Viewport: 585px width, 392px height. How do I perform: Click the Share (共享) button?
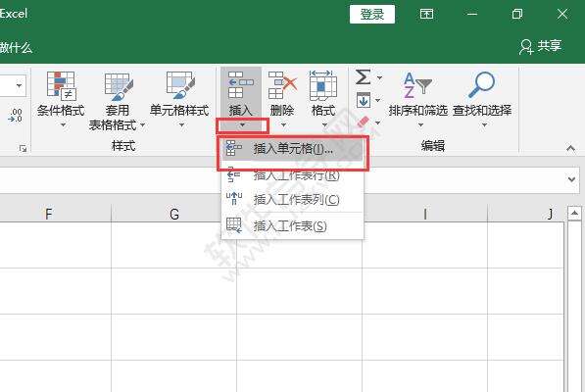(x=540, y=46)
